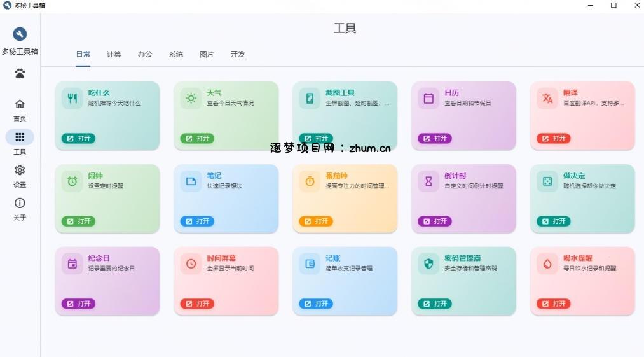Click the clock icon on 时间屏幕 card
This screenshot has width=644, height=357.
191,263
